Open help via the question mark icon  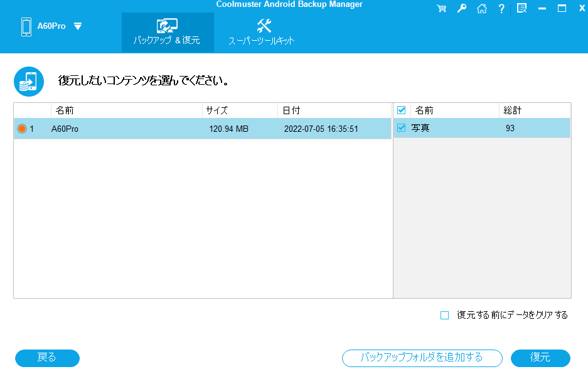(501, 9)
